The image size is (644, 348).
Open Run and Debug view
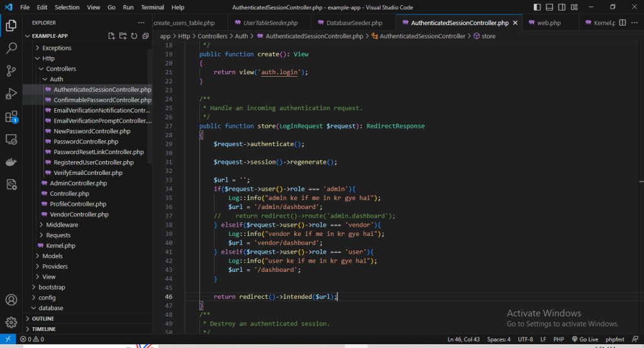11,94
